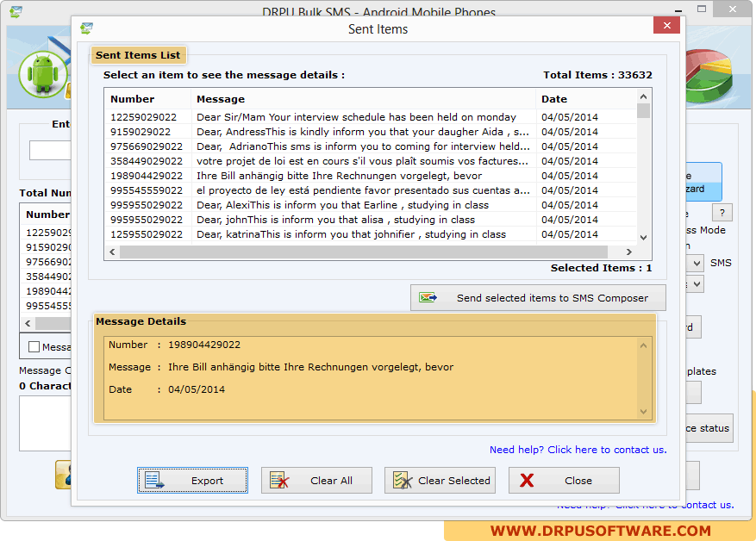
Task: Maximize the DRPU Bulk SMS main window
Action: pyautogui.click(x=702, y=9)
